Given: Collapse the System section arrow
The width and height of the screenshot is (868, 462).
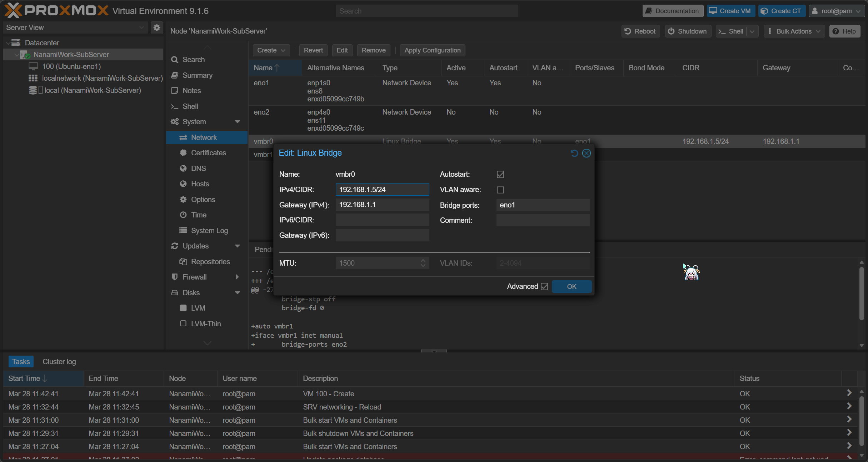Looking at the screenshot, I should (237, 122).
